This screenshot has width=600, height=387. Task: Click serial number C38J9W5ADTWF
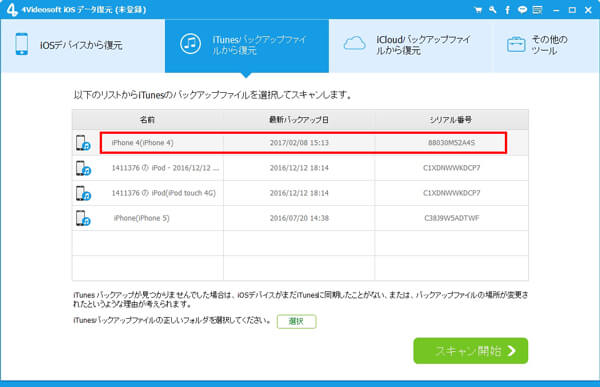point(452,218)
